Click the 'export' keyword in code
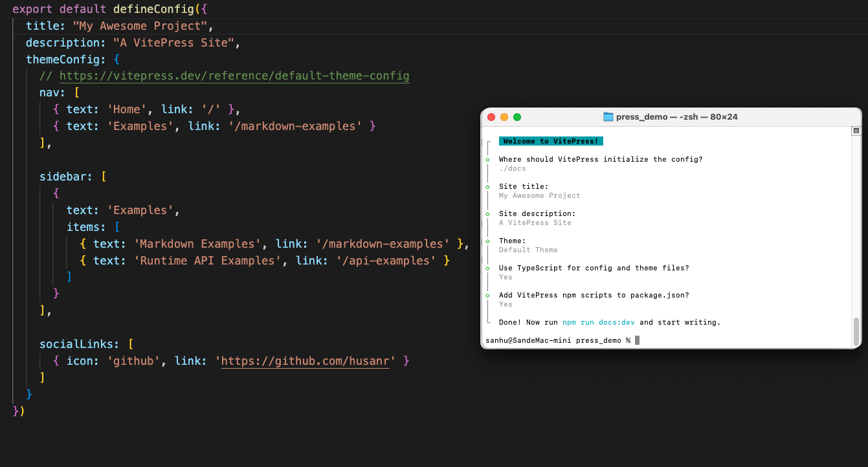Screen dimensions: 868x467 [x=32, y=10]
